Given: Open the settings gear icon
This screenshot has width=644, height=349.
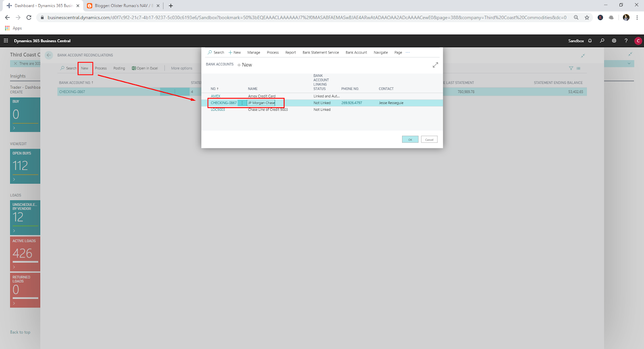Looking at the screenshot, I should [x=614, y=41].
